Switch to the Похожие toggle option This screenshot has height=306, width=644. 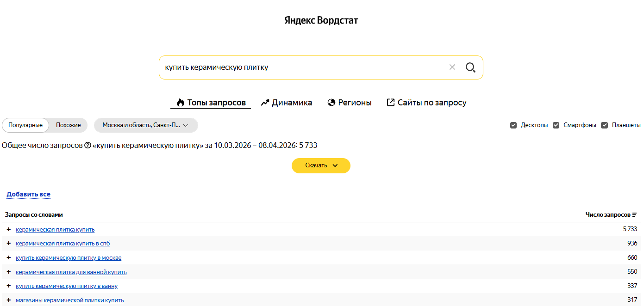coord(68,125)
